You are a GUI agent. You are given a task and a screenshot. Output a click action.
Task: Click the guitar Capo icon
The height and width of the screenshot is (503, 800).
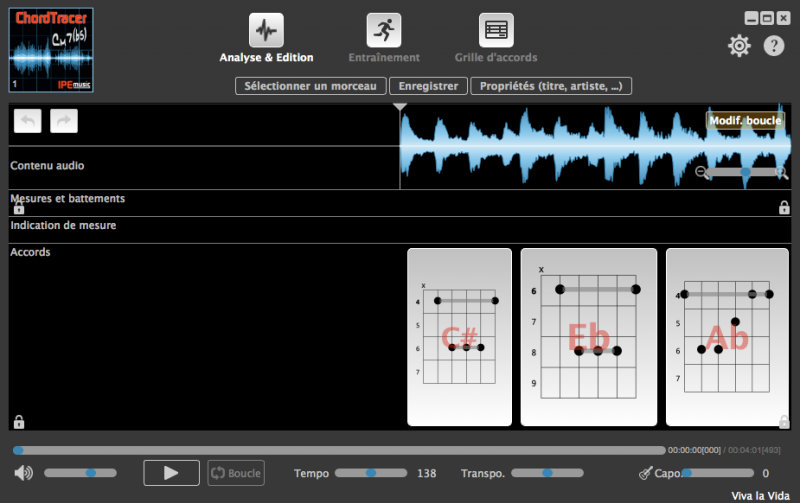pyautogui.click(x=645, y=473)
